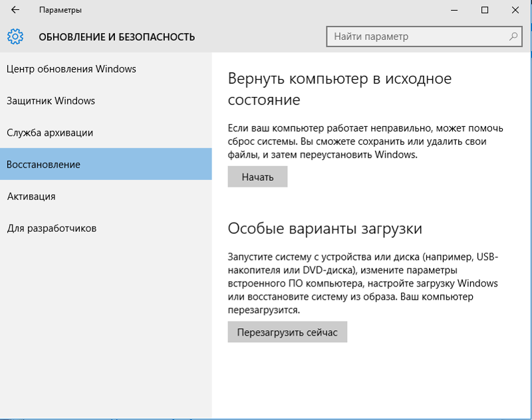Click "Перезагрузить сейчас" button

click(287, 332)
